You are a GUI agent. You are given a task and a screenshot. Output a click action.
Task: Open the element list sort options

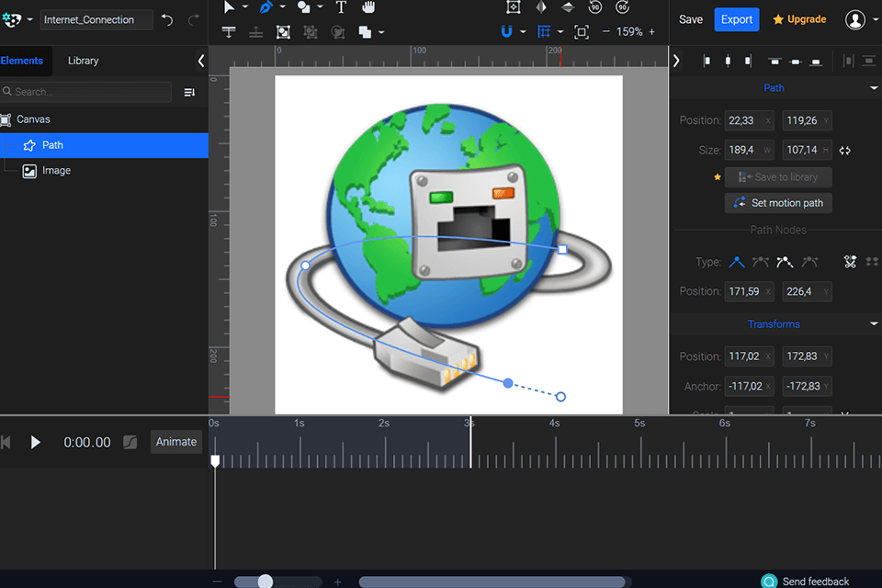[x=189, y=92]
